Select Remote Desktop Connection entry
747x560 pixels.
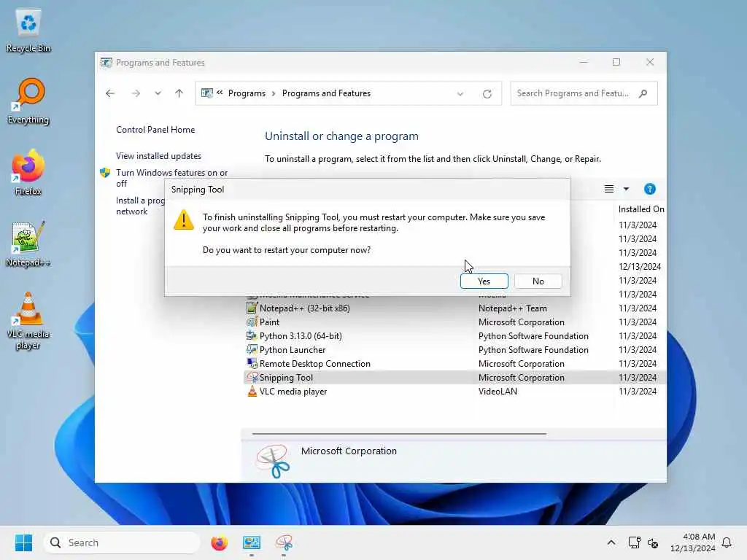click(x=455, y=363)
